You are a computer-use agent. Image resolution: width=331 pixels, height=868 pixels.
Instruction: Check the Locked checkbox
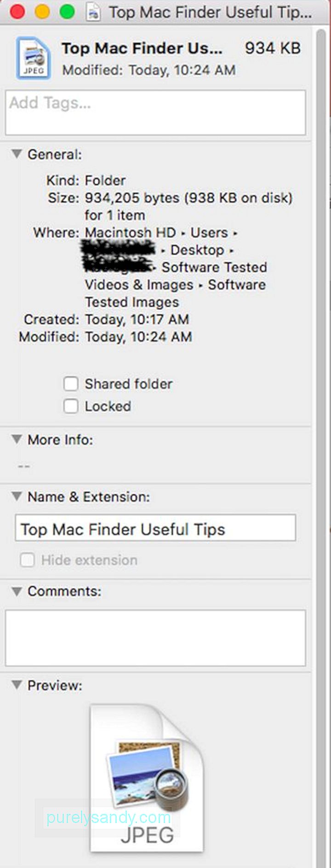pos(71,406)
